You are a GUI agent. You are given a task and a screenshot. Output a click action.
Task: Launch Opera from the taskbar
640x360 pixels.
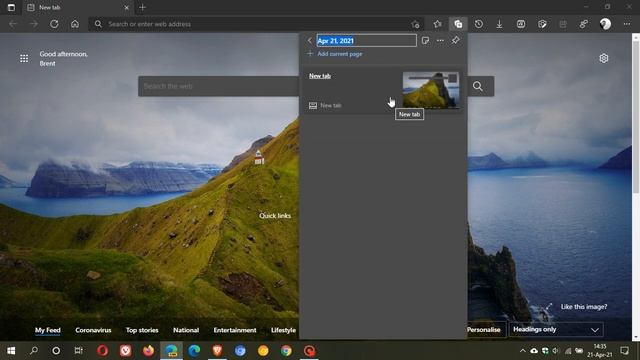tap(102, 351)
